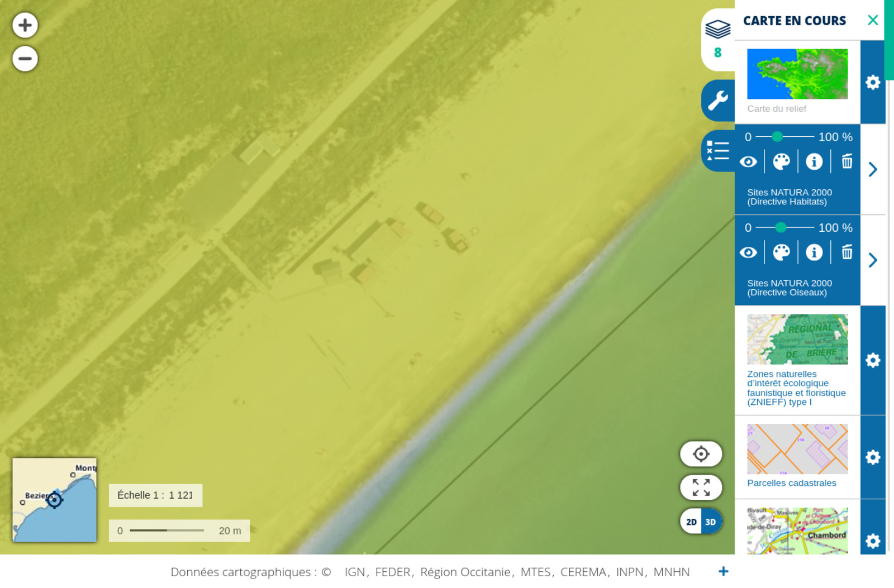Enter fullscreen map mode
The height and width of the screenshot is (588, 894).
[701, 487]
